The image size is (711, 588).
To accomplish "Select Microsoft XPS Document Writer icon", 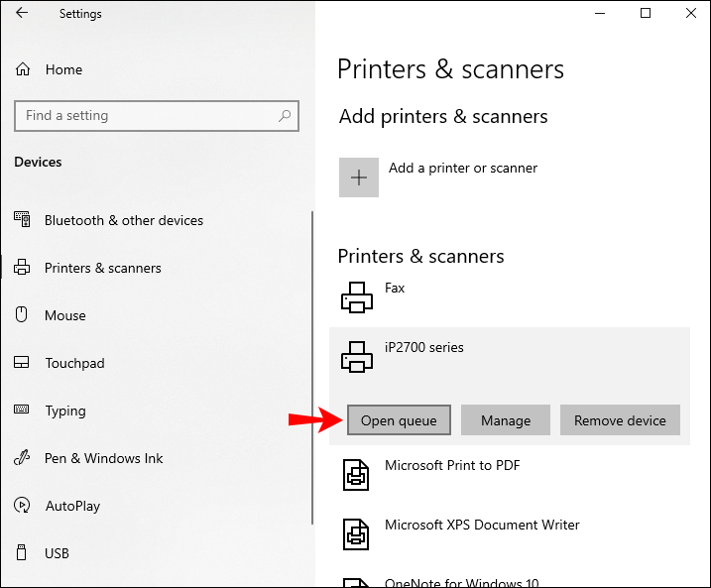I will click(357, 534).
